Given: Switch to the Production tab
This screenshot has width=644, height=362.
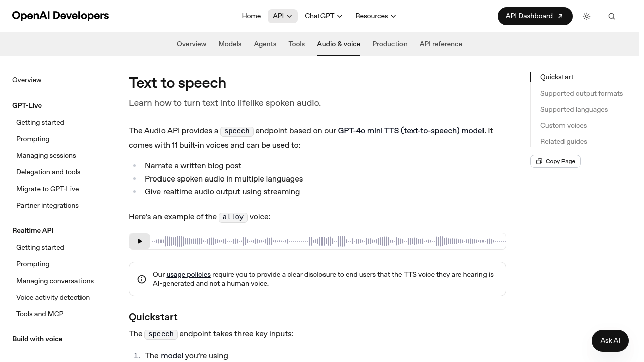Looking at the screenshot, I should (x=390, y=44).
